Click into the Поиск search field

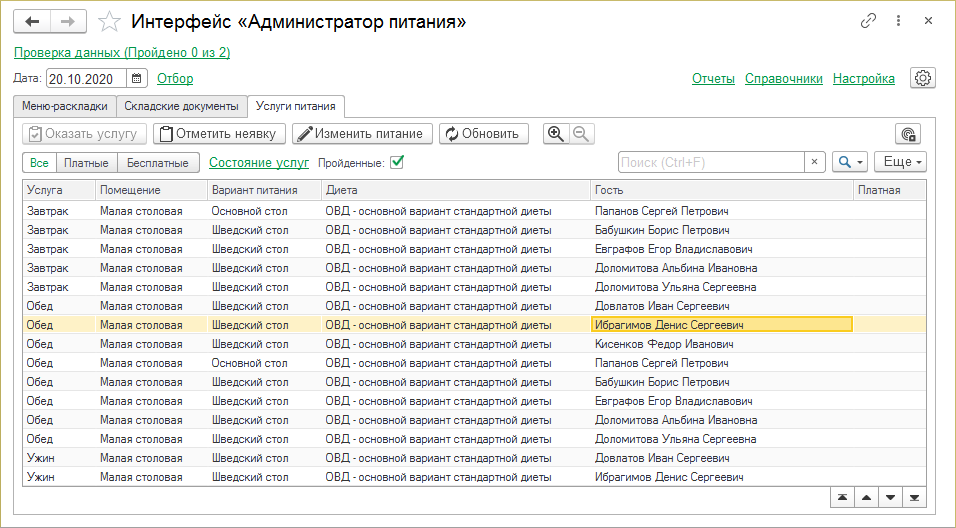pyautogui.click(x=710, y=162)
